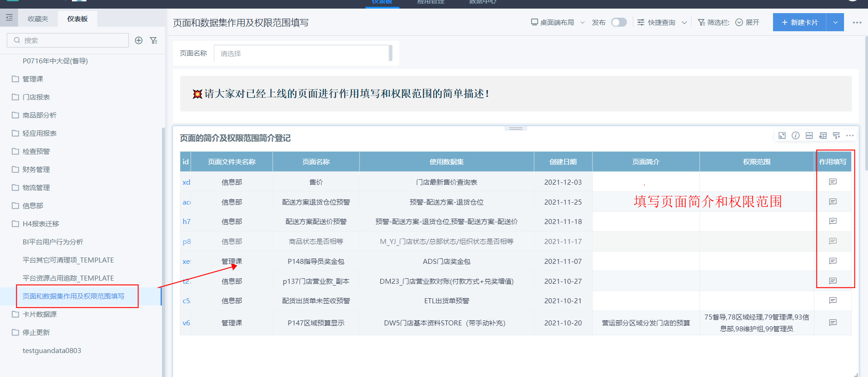Click comment icon in 配货出货单未签收预警 row

(x=833, y=301)
